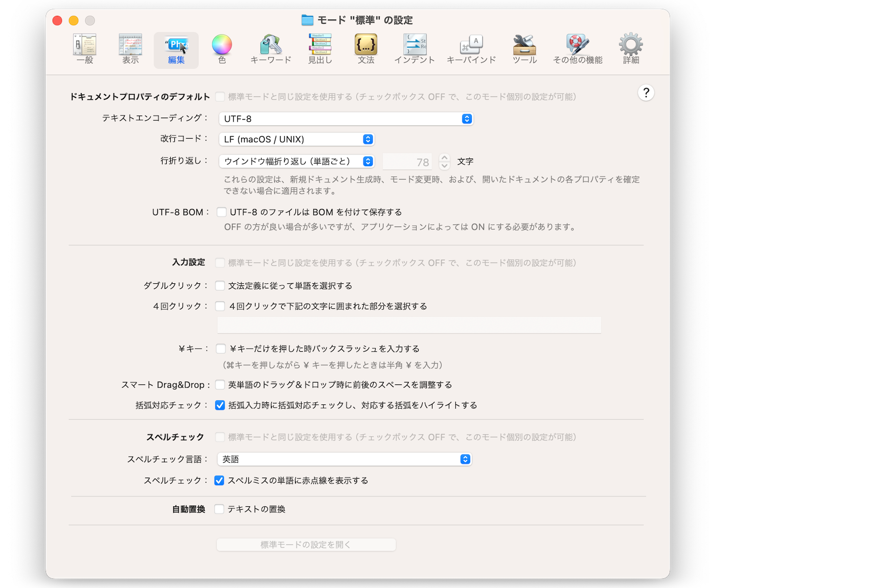Image resolution: width=869 pixels, height=588 pixels.
Task: Enable テキストの置換 auto-replace checkbox
Action: (219, 509)
